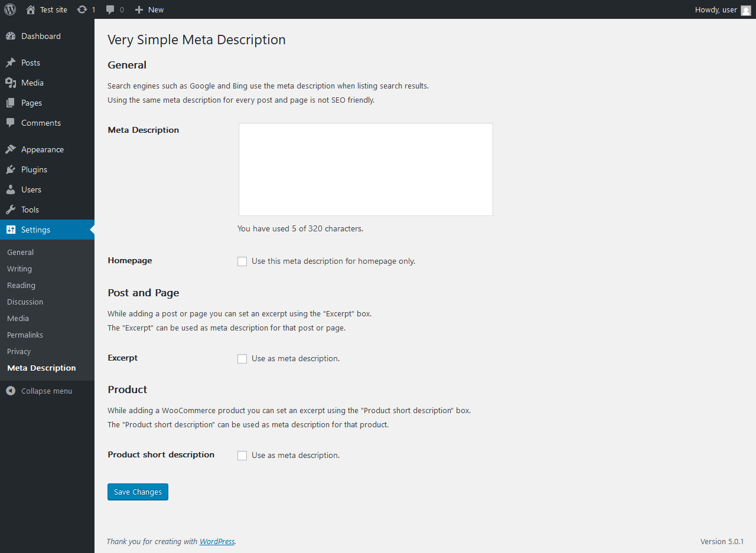Open the updates icon in admin bar
756x553 pixels.
[82, 9]
